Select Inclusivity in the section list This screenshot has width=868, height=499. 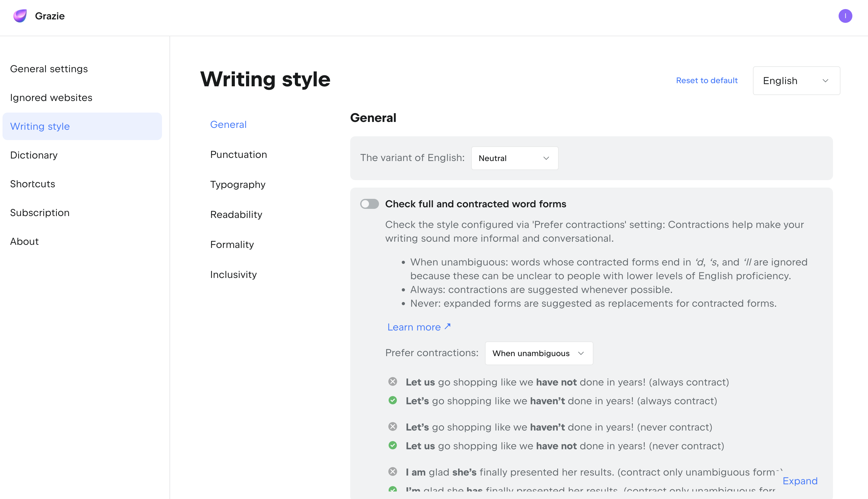[233, 275]
